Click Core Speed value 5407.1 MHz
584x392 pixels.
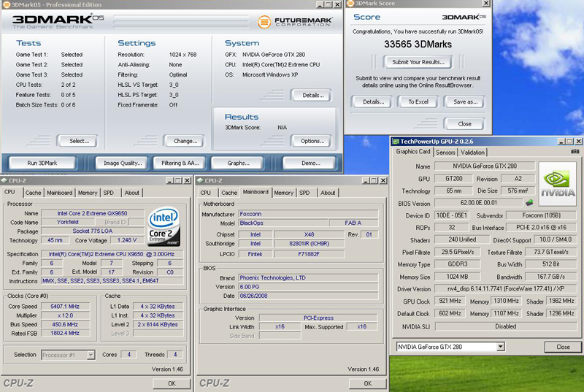pyautogui.click(x=65, y=307)
